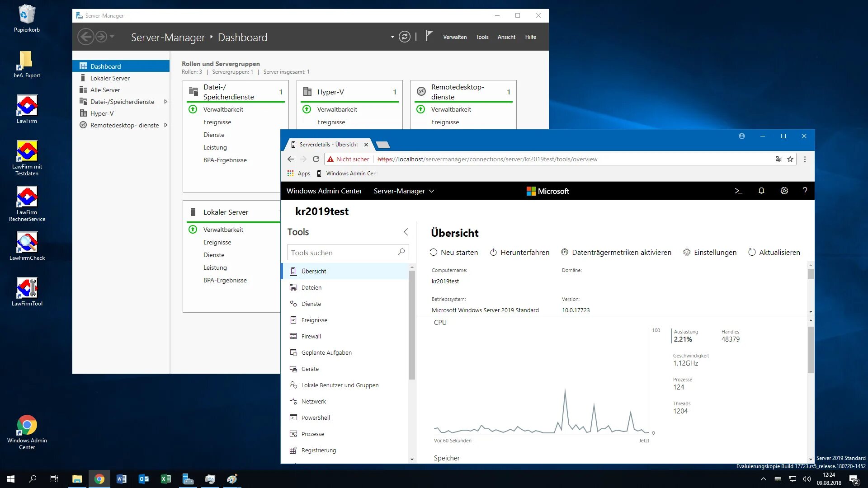This screenshot has width=868, height=488.
Task: Click the overview details scrollbar down arrow
Action: point(811,312)
